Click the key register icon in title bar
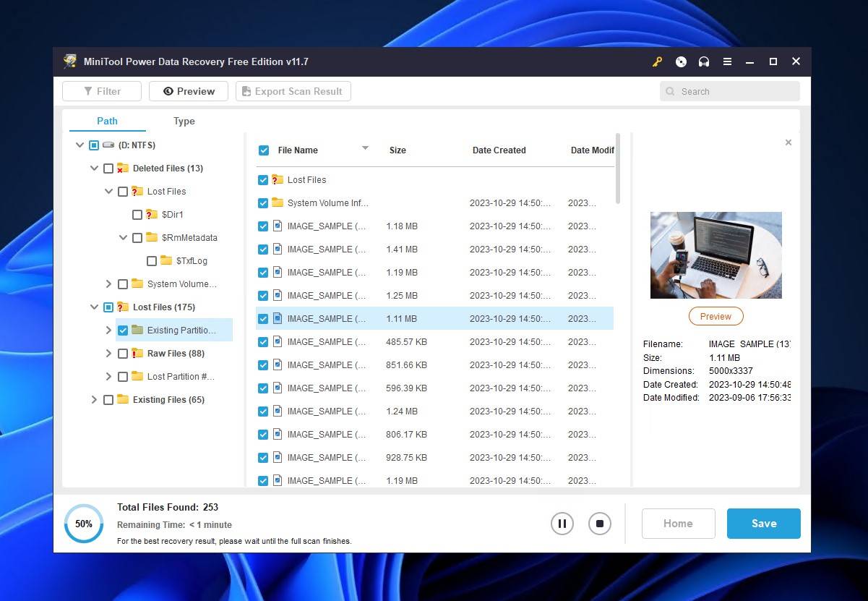This screenshot has width=868, height=601. point(657,61)
